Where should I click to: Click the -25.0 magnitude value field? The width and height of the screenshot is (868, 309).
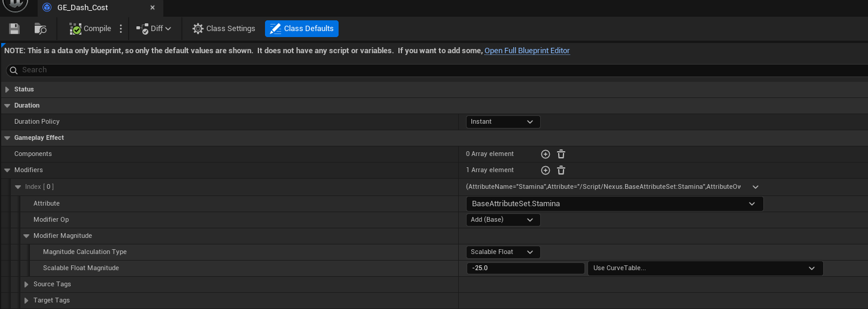coord(525,268)
